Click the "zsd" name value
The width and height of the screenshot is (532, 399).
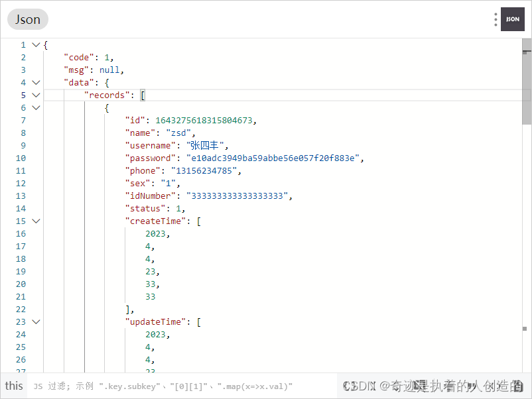(178, 133)
